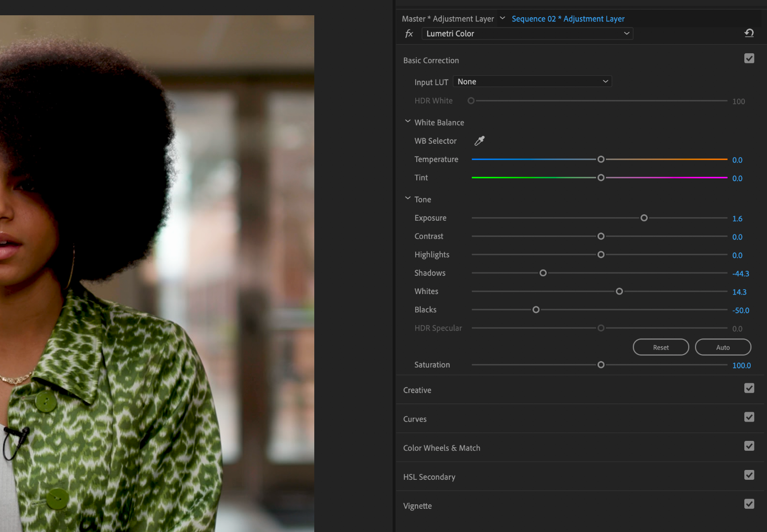The image size is (767, 532).
Task: Click the fx effect toggle icon
Action: (x=409, y=33)
